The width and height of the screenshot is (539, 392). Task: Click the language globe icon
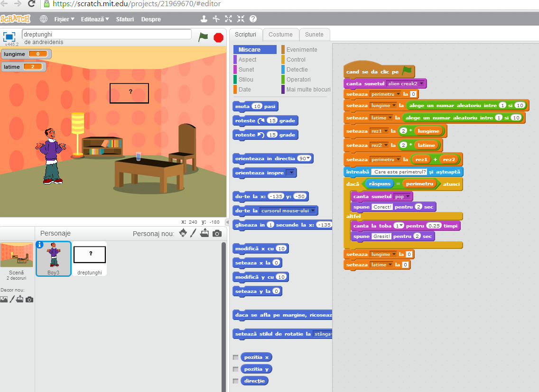(43, 19)
